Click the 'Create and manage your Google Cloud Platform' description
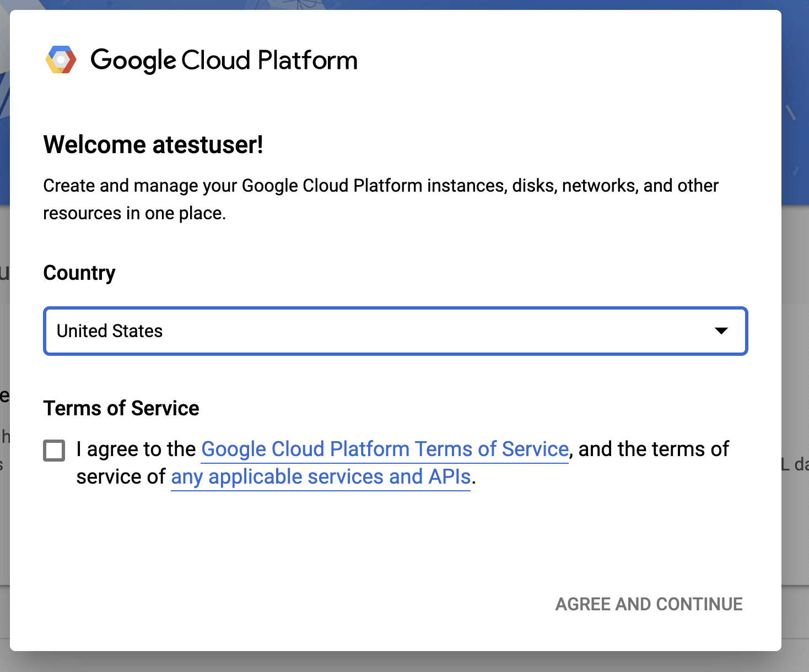This screenshot has height=672, width=809. coord(381,199)
